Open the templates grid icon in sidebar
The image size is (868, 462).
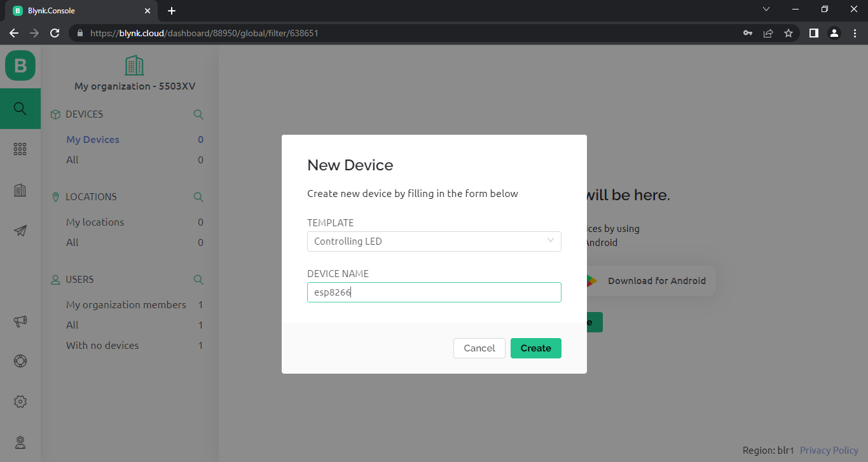[20, 149]
